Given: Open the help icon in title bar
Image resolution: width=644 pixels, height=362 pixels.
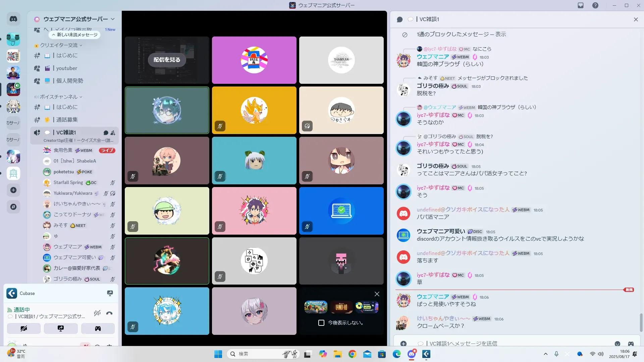Looking at the screenshot, I should [x=595, y=5].
